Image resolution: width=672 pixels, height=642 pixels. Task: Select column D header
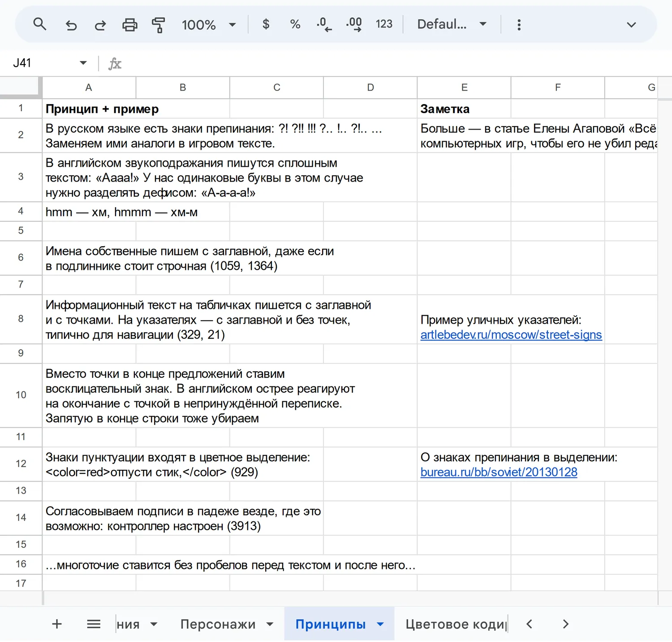pyautogui.click(x=370, y=87)
